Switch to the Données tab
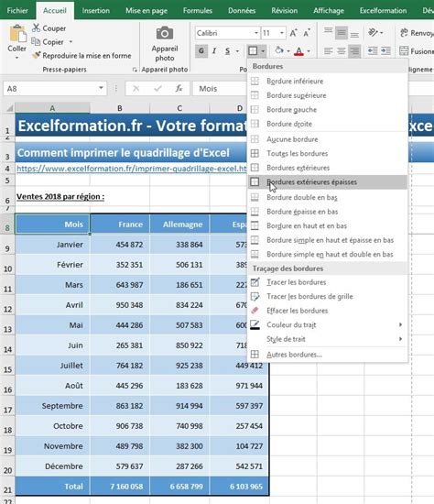Screen dimensions: 434x504 [242, 11]
